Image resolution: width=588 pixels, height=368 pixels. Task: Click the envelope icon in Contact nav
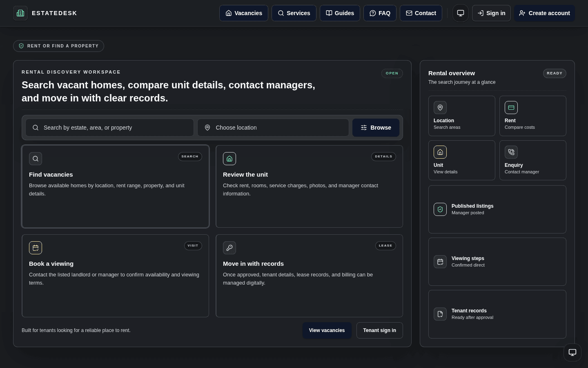[x=409, y=13]
